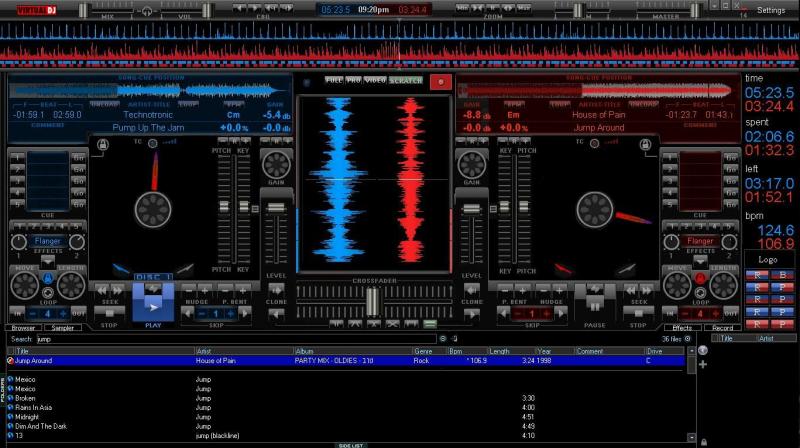Open the Effects tab
800x448 pixels.
(682, 328)
